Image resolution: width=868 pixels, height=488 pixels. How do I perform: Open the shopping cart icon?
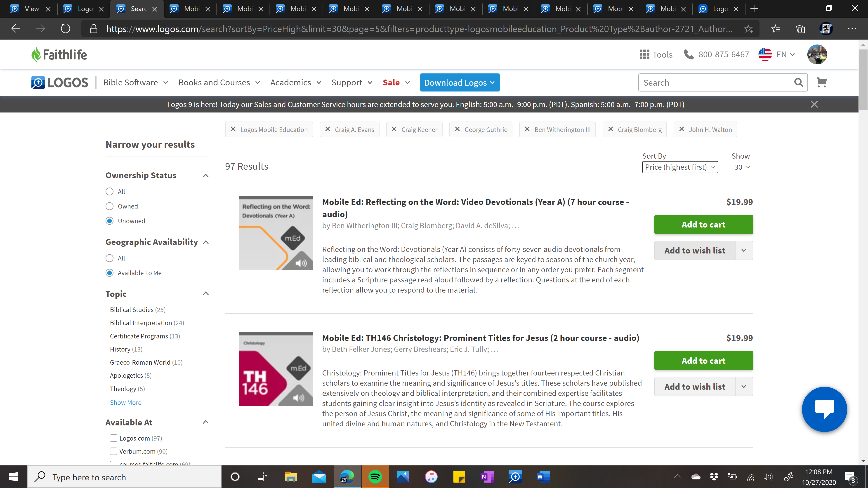821,82
